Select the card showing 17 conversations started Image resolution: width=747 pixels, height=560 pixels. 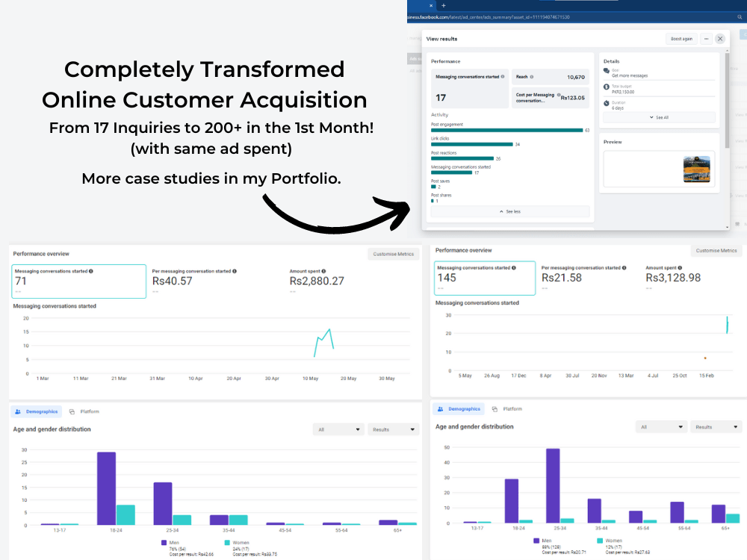(469, 89)
